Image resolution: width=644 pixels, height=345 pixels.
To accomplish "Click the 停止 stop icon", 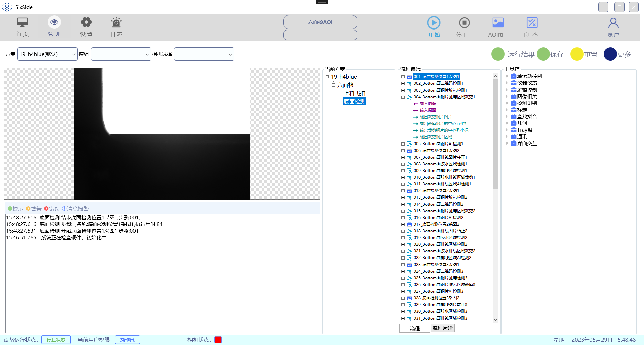I will point(464,23).
